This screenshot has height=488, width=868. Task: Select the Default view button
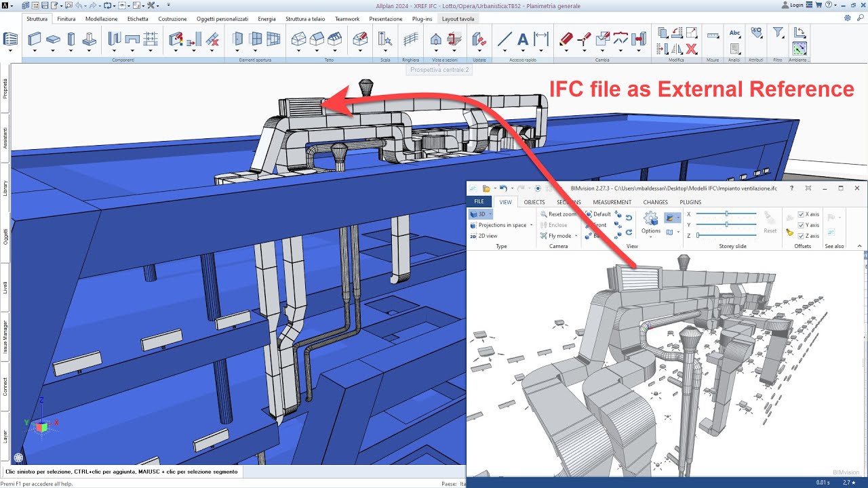(x=597, y=214)
